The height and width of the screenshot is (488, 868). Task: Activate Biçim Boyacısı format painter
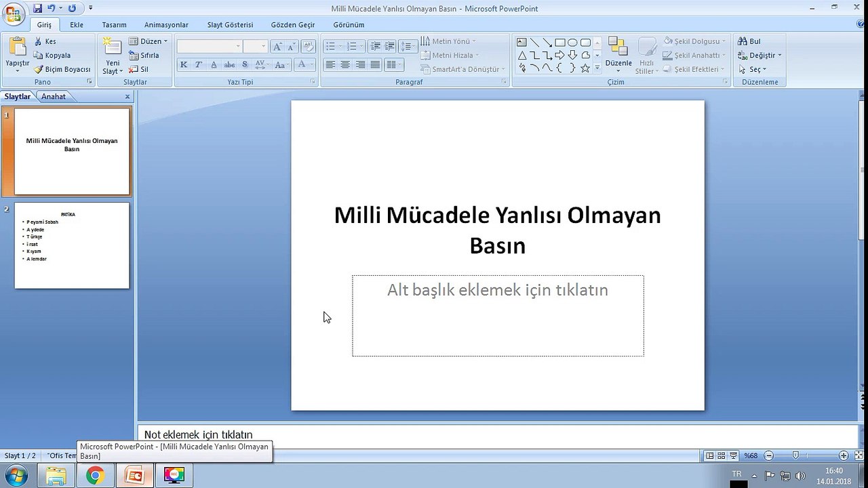62,69
